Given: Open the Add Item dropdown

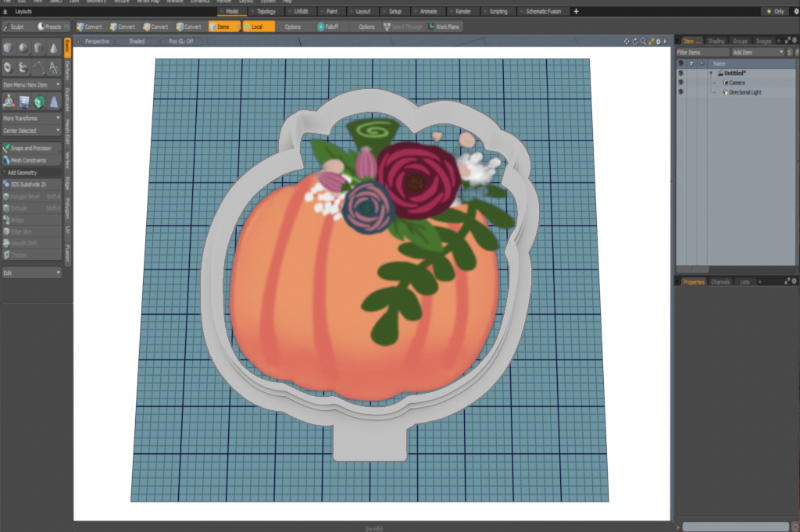Looking at the screenshot, I should point(758,52).
